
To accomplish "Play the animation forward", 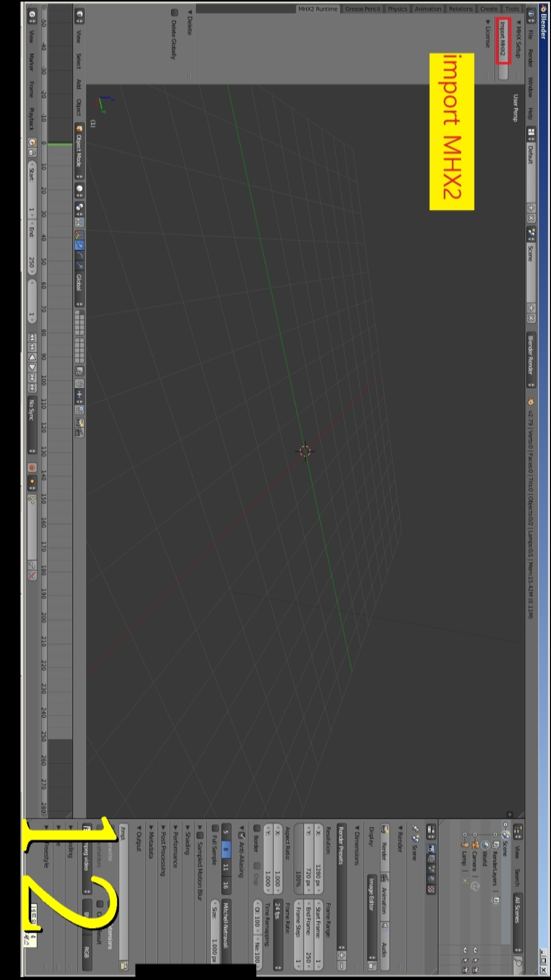I will coord(32,367).
